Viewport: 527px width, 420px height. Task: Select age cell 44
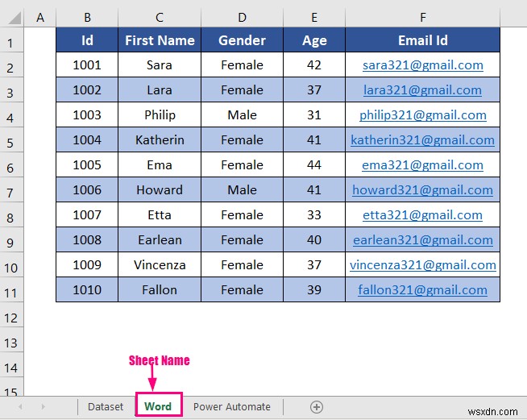(x=314, y=164)
